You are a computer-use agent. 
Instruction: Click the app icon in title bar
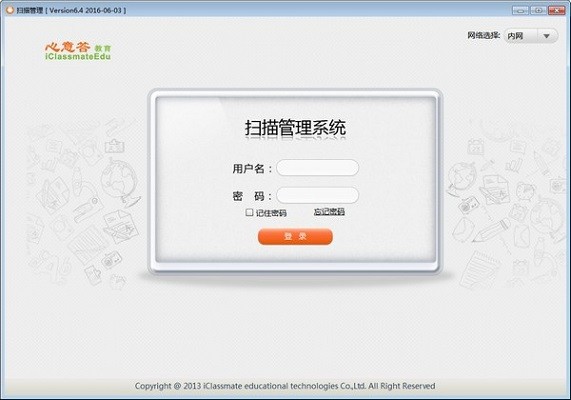(x=10, y=10)
